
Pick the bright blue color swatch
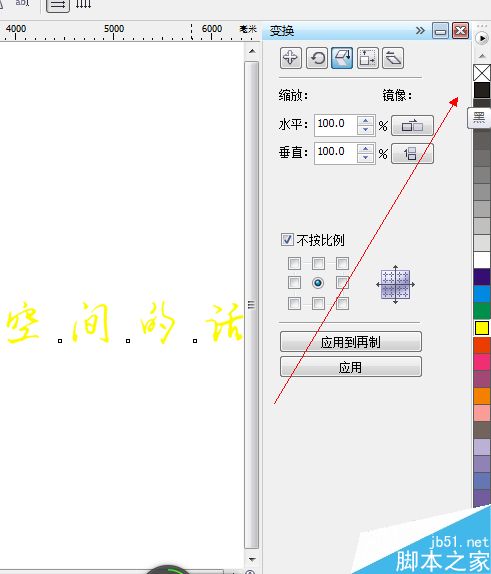482,294
